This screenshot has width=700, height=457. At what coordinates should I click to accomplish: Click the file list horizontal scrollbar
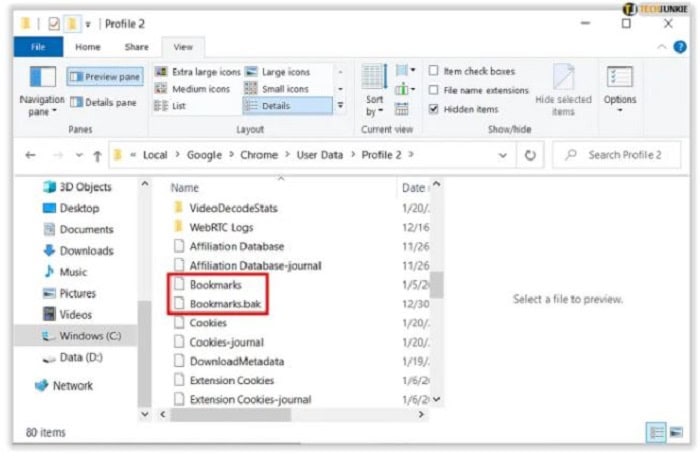[231, 415]
